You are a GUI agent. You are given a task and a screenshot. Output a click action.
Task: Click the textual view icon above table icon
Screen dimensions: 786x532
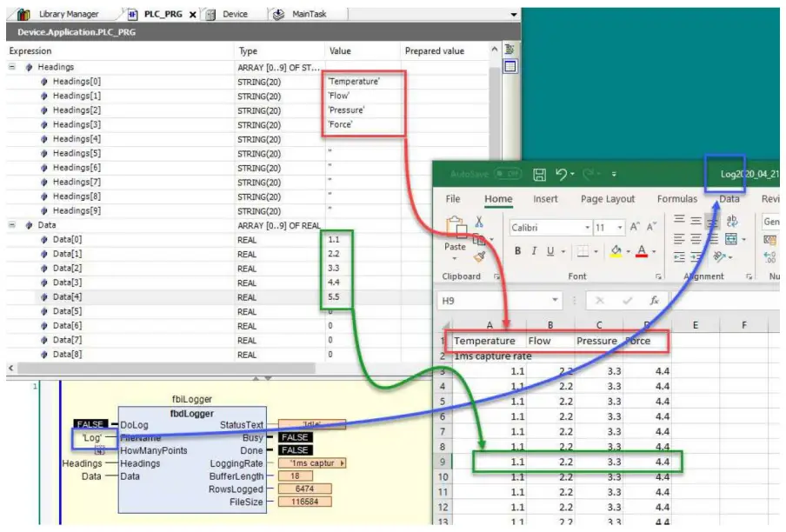[x=510, y=49]
